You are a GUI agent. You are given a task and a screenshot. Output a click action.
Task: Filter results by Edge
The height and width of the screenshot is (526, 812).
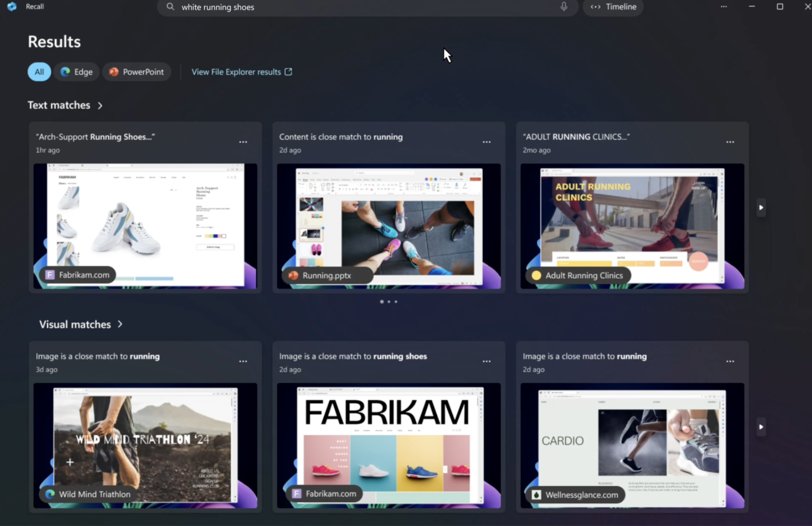pos(77,72)
